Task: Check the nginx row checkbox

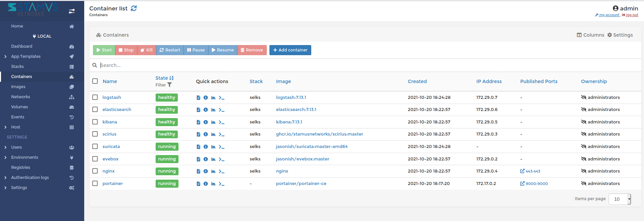Action: pyautogui.click(x=95, y=171)
